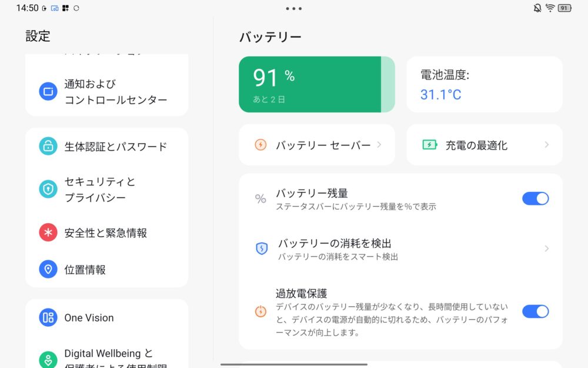Click the red safety and emergency icon

pyautogui.click(x=48, y=233)
